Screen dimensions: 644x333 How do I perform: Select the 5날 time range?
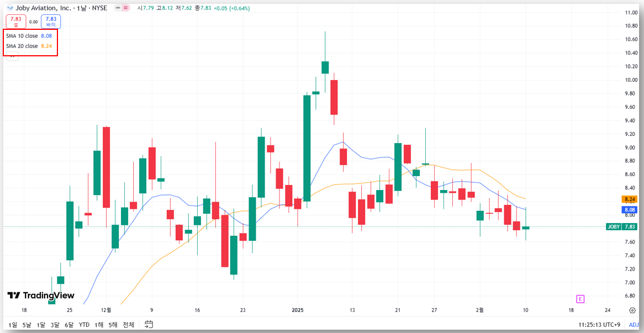point(27,325)
